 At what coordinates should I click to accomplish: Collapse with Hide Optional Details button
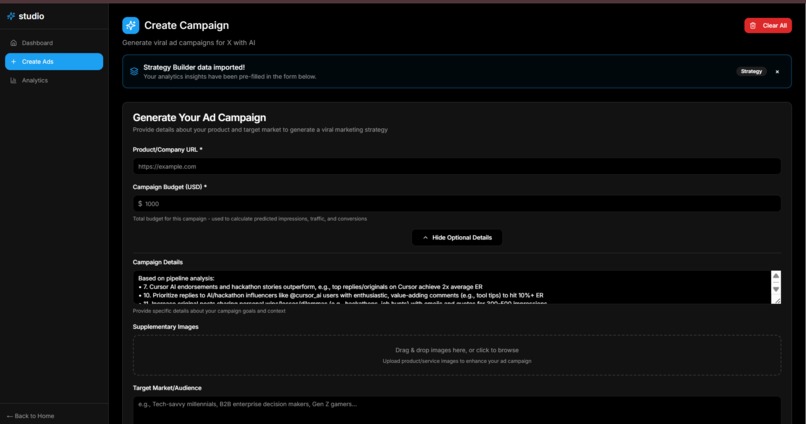click(x=456, y=237)
